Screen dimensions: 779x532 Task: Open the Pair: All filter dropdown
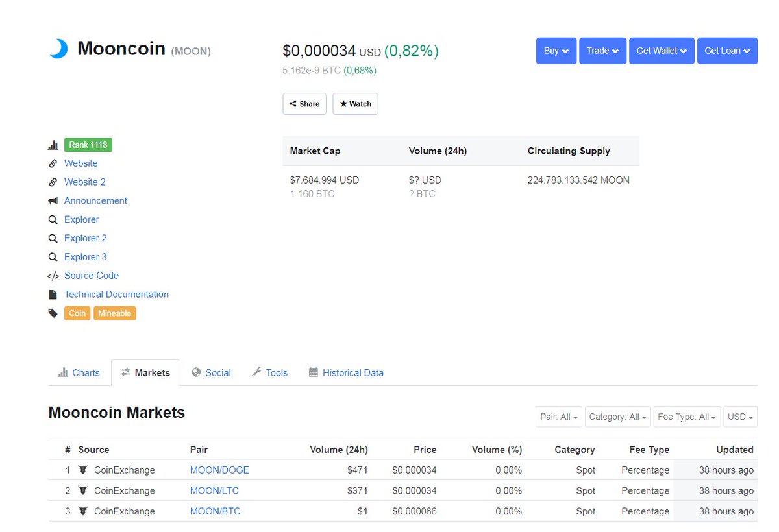pos(559,417)
